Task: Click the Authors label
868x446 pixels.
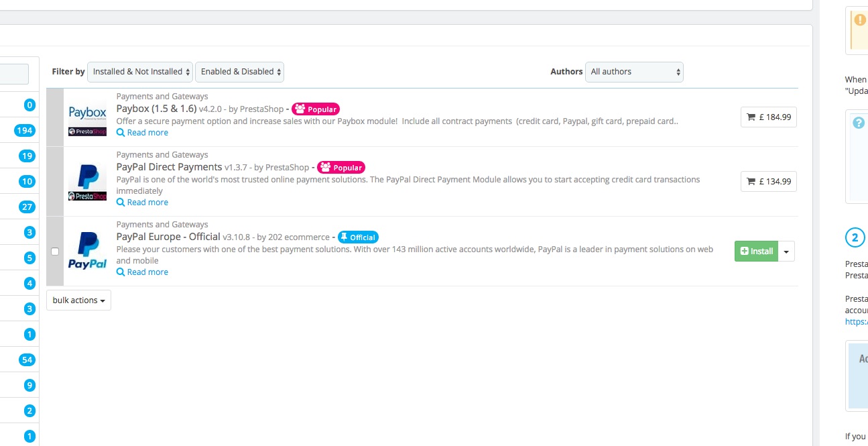Action: click(566, 72)
